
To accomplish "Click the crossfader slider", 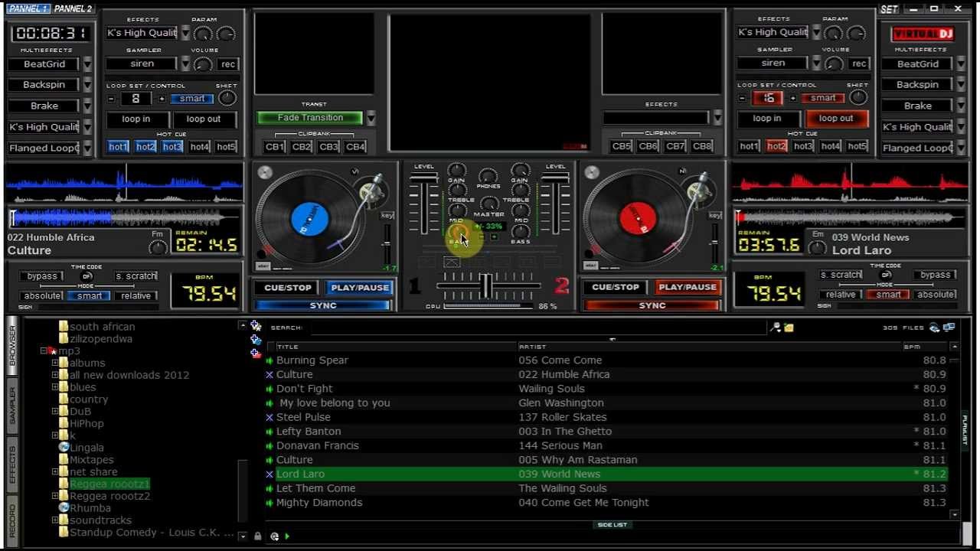I will (x=486, y=286).
